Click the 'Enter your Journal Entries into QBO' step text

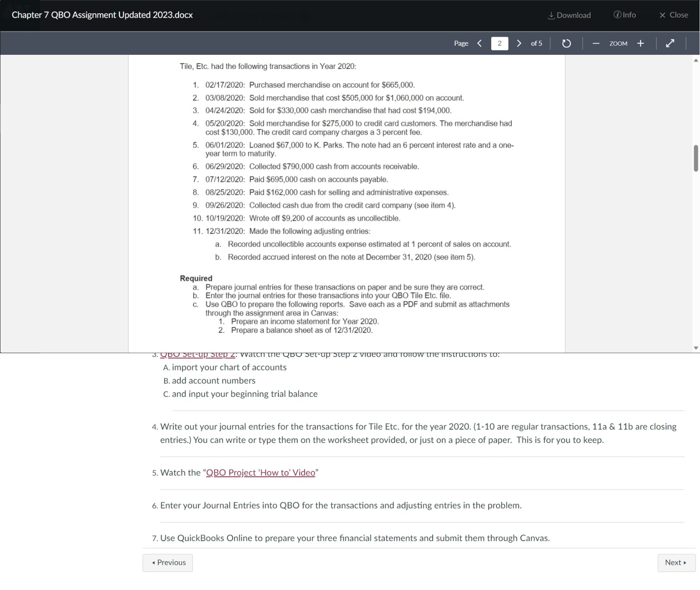pyautogui.click(x=341, y=506)
